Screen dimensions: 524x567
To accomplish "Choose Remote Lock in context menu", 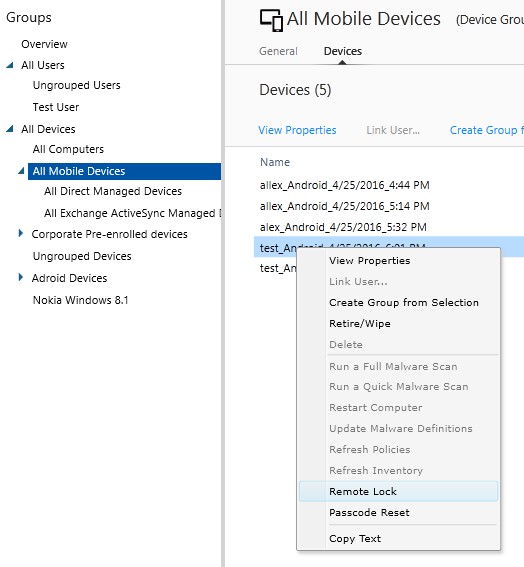I will point(398,491).
